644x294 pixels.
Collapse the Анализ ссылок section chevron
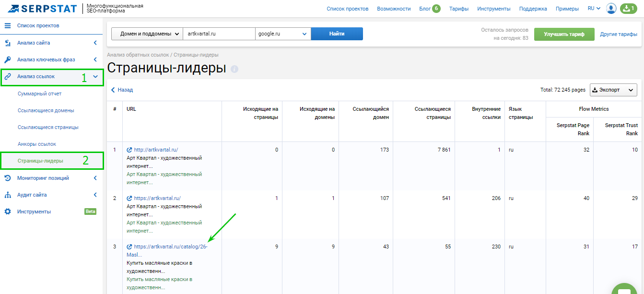point(96,77)
